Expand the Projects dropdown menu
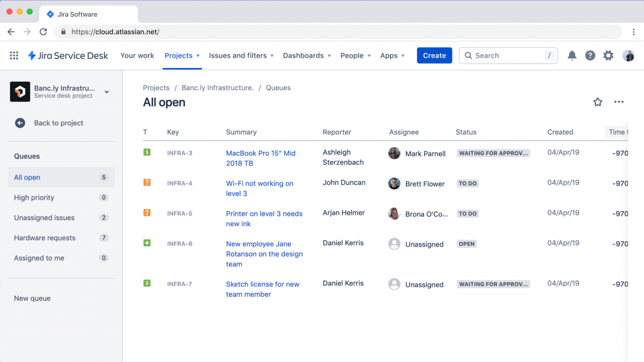The height and width of the screenshot is (362, 644). [x=182, y=55]
